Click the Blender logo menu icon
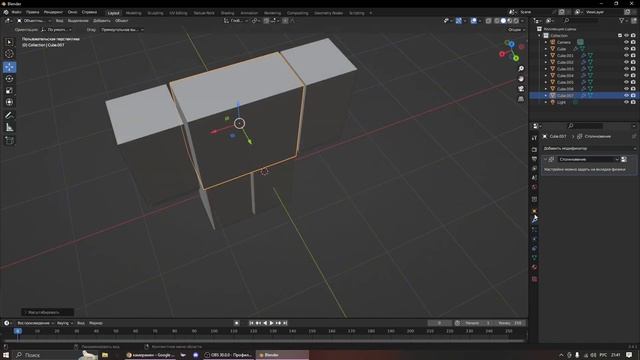This screenshot has width=640, height=360. click(6, 12)
